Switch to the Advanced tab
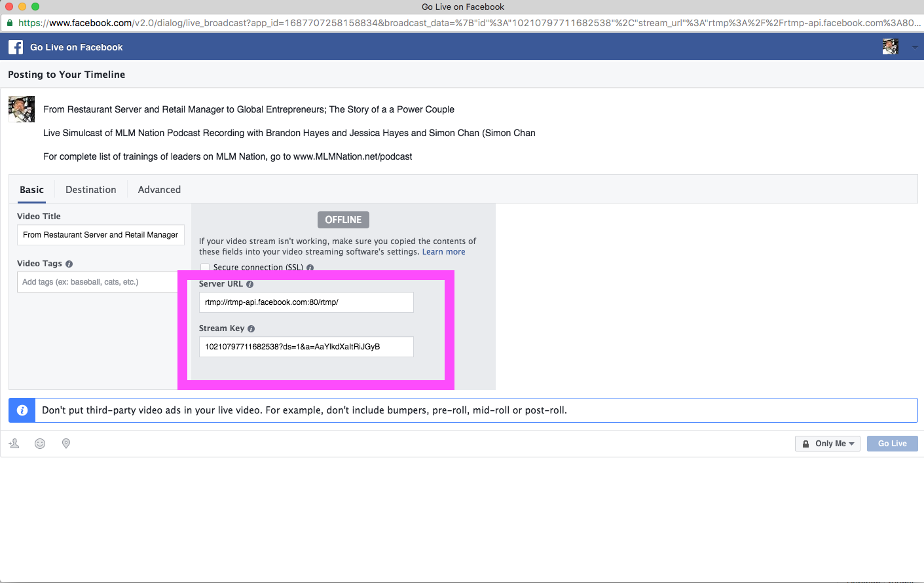Image resolution: width=924 pixels, height=583 pixels. coord(158,189)
